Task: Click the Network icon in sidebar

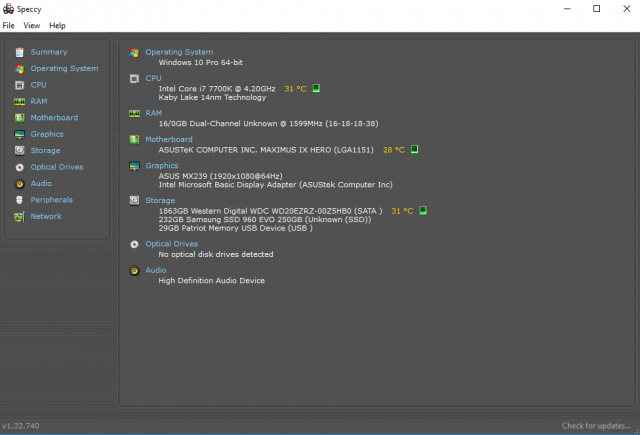Action: coord(19,216)
